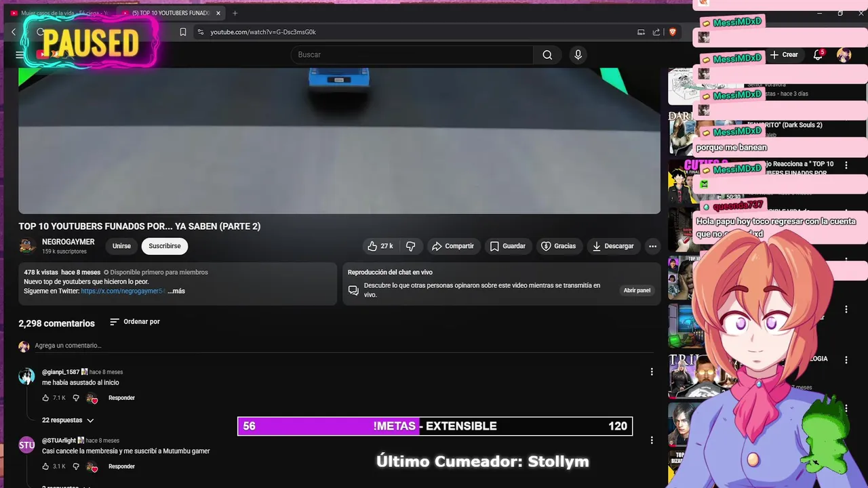The image size is (868, 488).
Task: Dislike STUArlight's comment
Action: point(76,466)
